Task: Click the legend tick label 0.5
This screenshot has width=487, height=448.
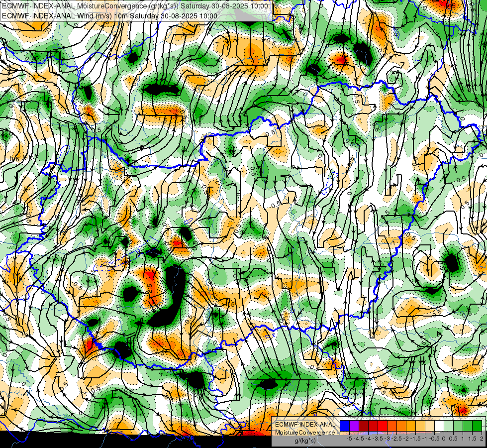Action: click(453, 439)
